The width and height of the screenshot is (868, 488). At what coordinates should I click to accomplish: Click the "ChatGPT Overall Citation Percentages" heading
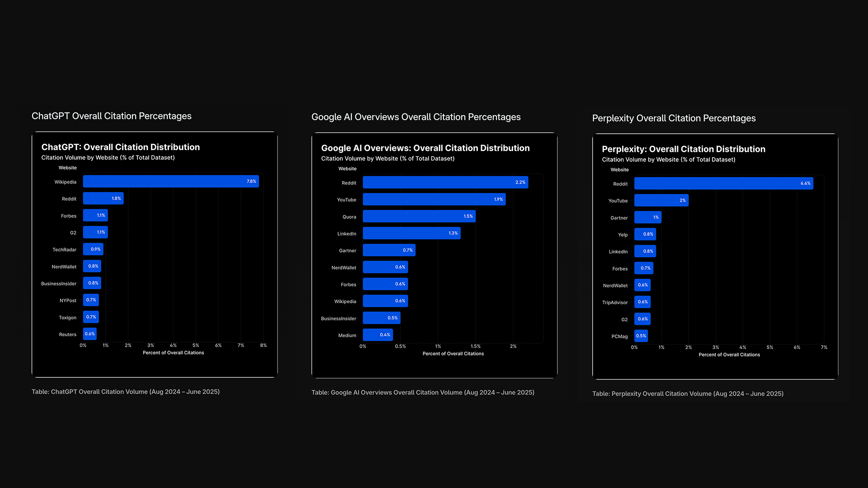tap(112, 116)
